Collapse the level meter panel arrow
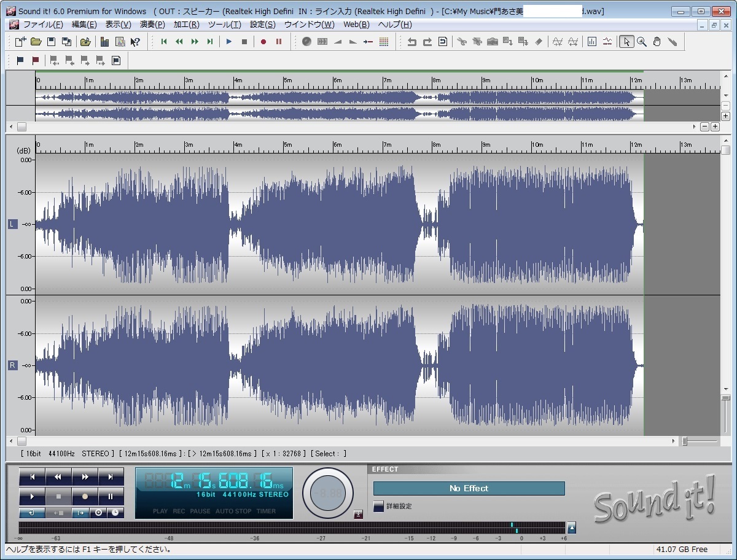The width and height of the screenshot is (737, 560). coord(572,527)
